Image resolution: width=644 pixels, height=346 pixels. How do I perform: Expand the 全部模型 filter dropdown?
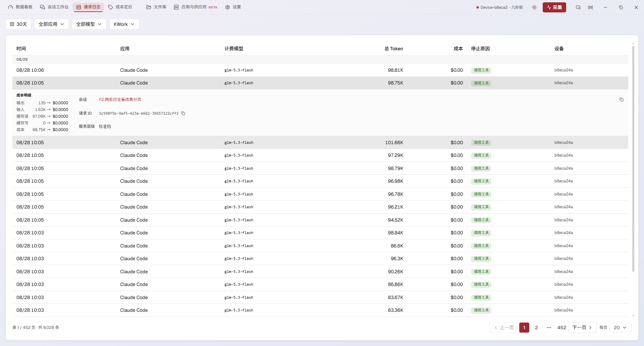click(89, 24)
